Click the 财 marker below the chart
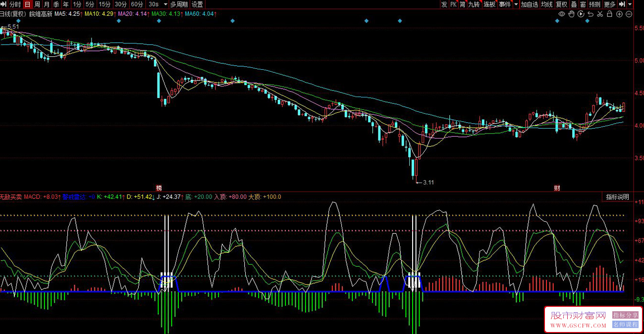 pos(557,188)
